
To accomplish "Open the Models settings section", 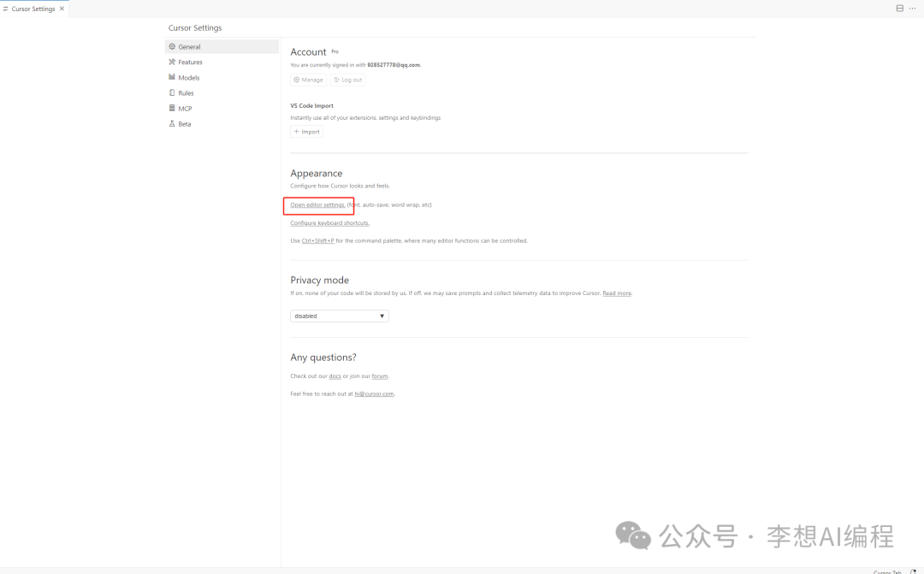I will 188,78.
